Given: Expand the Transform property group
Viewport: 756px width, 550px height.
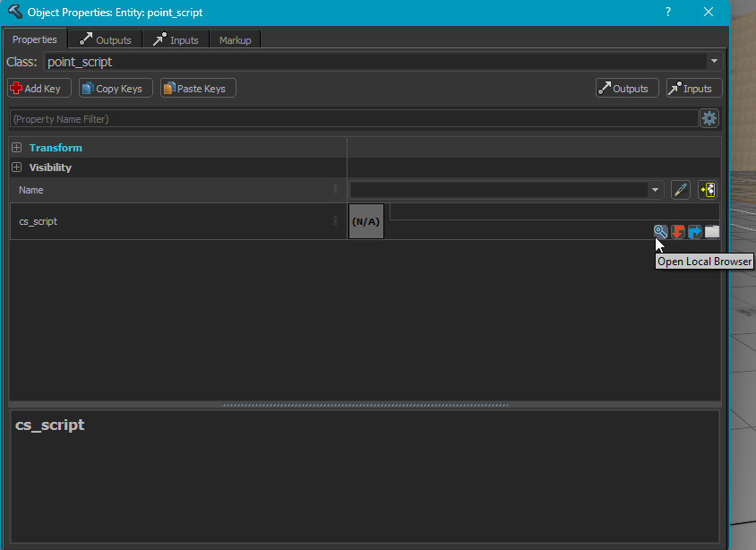Looking at the screenshot, I should point(17,148).
